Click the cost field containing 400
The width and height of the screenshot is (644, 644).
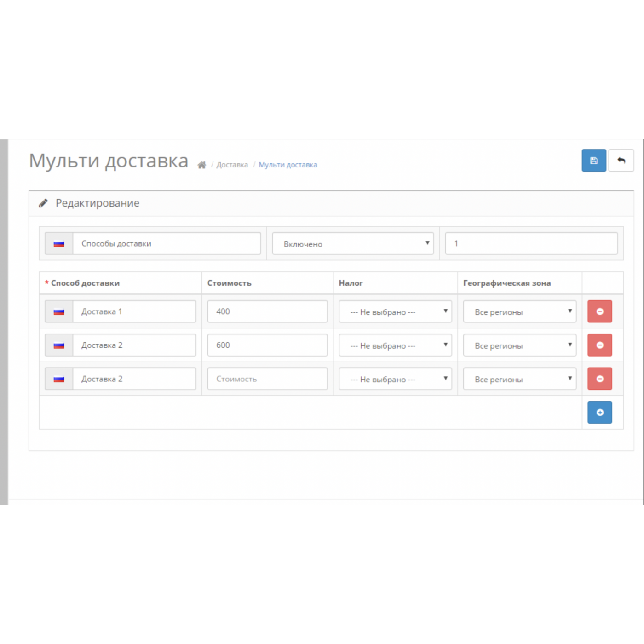tap(267, 311)
